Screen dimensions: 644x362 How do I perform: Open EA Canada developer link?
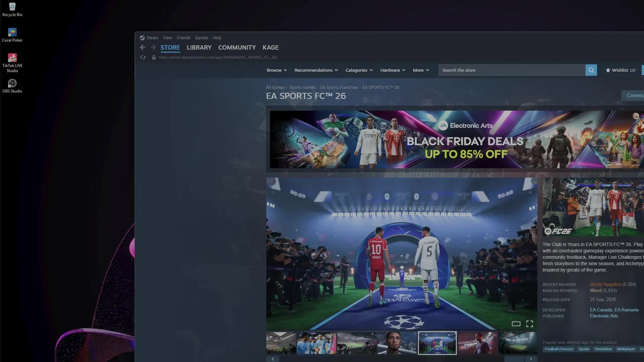(x=601, y=310)
